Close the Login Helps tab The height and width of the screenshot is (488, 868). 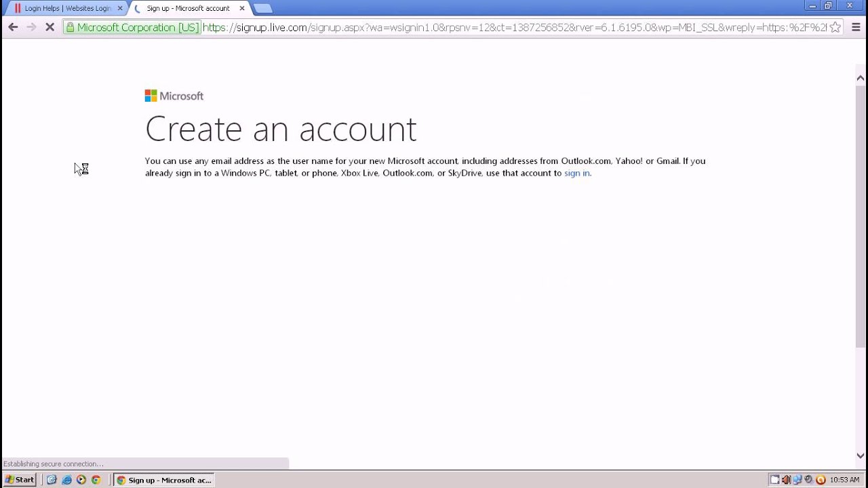point(120,8)
